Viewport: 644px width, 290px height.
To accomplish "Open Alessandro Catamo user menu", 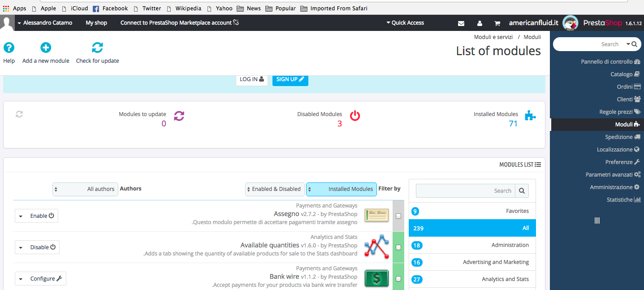I will point(45,23).
